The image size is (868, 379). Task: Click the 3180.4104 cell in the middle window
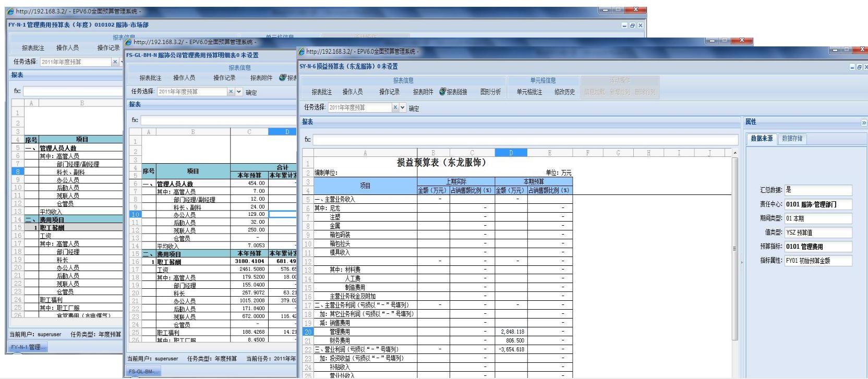(249, 261)
